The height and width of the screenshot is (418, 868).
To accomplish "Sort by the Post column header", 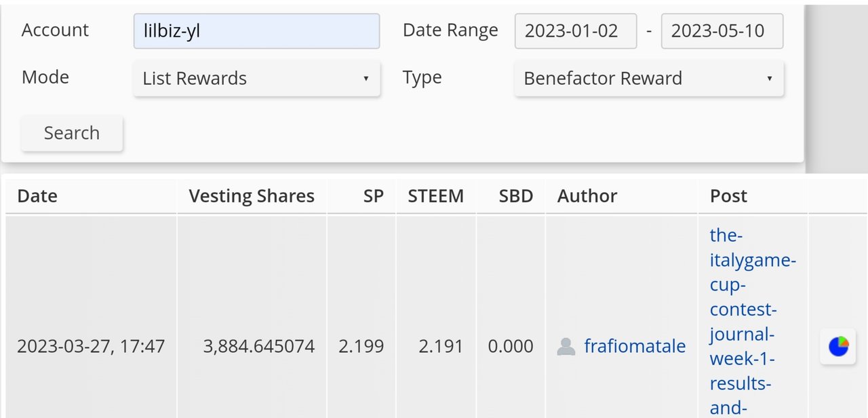I will click(728, 196).
